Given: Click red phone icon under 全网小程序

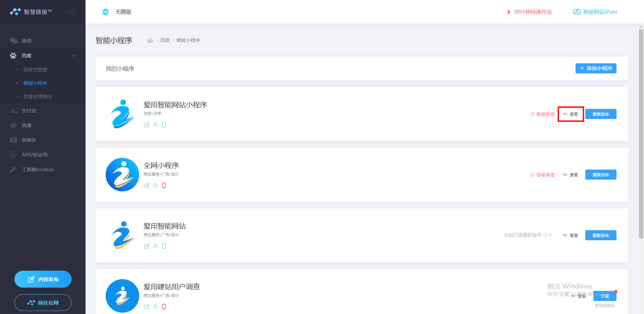Looking at the screenshot, I should point(164,185).
